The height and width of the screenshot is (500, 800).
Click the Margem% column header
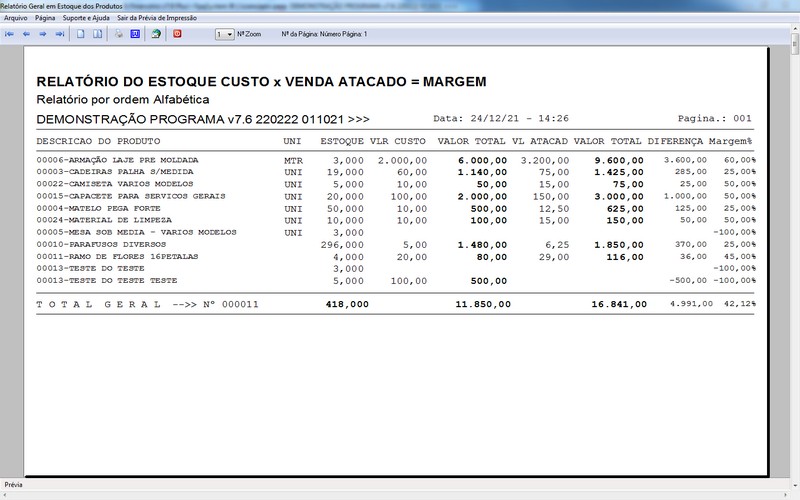point(731,141)
